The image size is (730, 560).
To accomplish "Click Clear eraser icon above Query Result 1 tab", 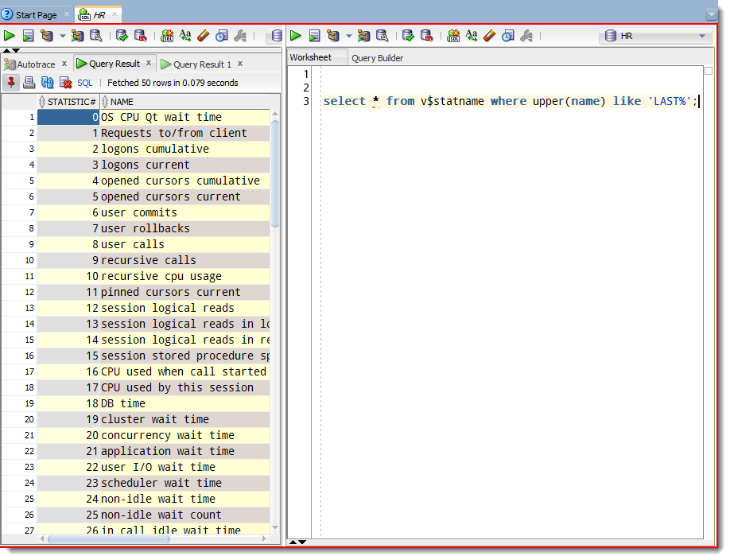I will pos(204,36).
